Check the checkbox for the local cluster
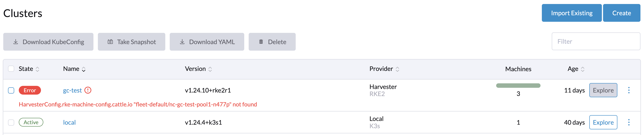 (11, 122)
